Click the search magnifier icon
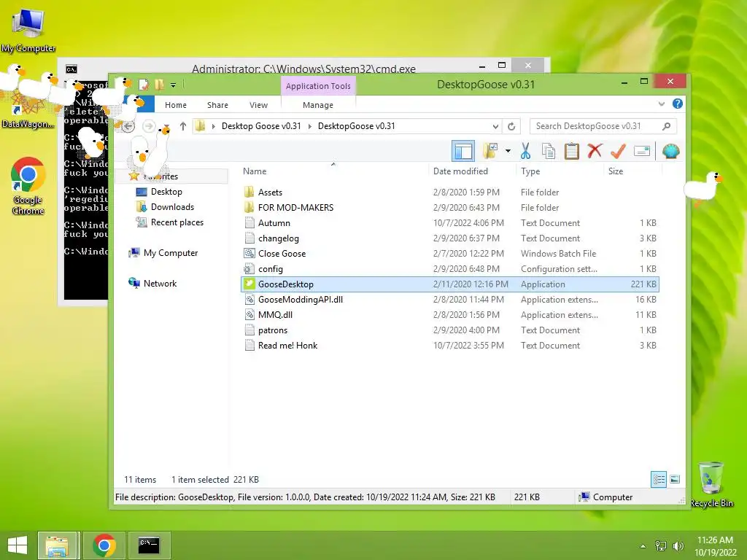This screenshot has width=747, height=560. (x=667, y=126)
